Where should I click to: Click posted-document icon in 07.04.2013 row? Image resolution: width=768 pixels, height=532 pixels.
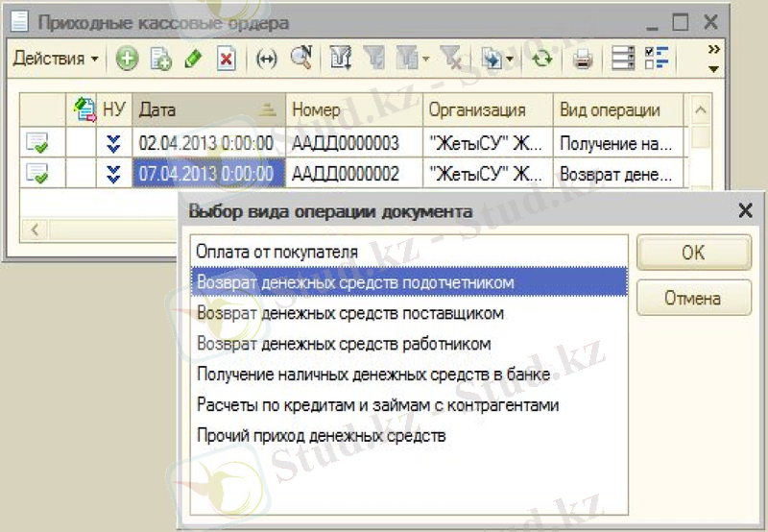point(36,174)
